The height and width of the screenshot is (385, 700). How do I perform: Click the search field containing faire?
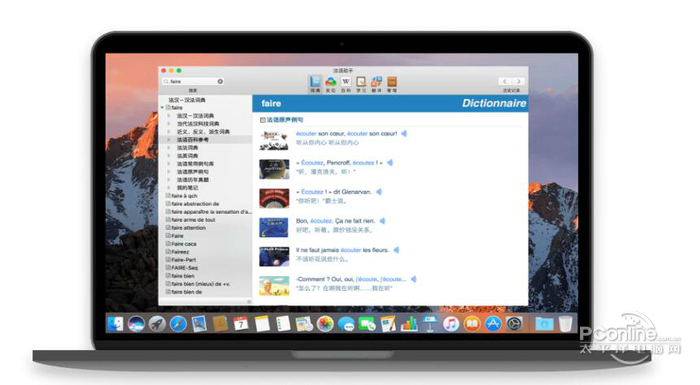click(x=193, y=81)
